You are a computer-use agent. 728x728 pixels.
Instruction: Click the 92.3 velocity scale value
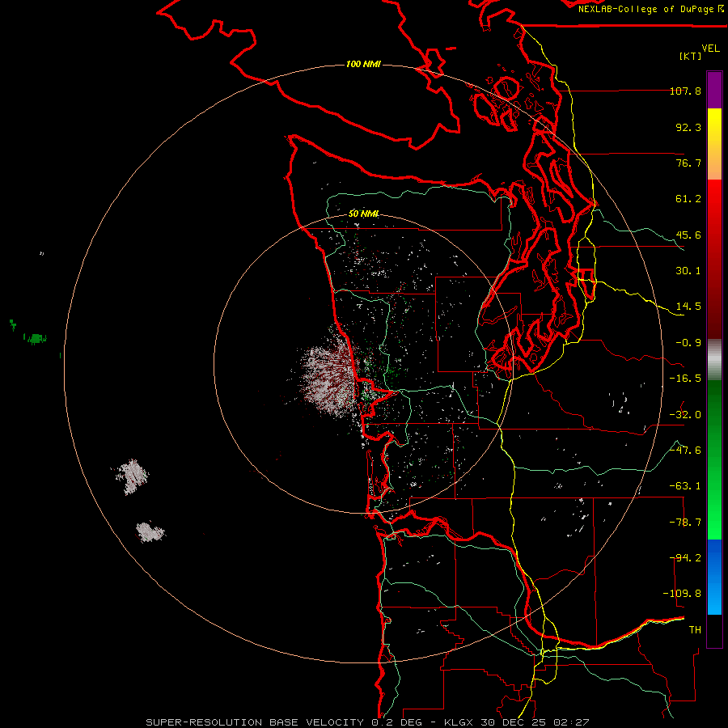click(688, 127)
